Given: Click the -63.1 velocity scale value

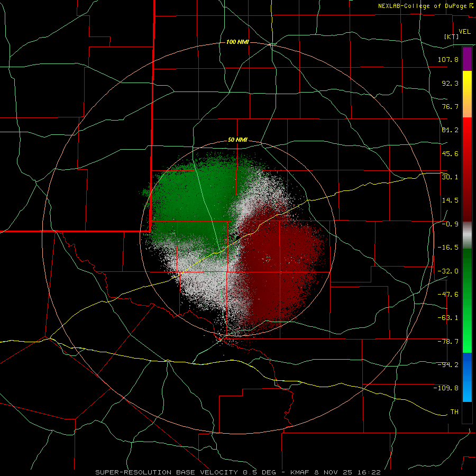Looking at the screenshot, I should coord(448,318).
